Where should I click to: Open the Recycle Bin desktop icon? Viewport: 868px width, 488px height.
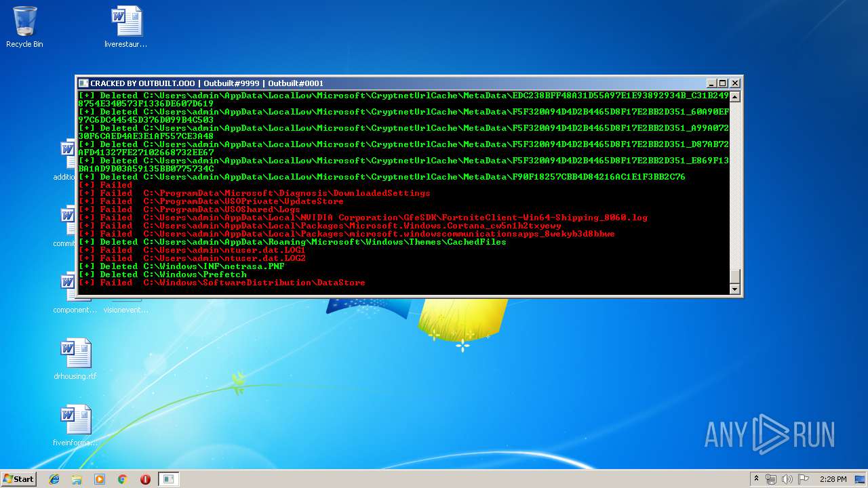pyautogui.click(x=24, y=27)
